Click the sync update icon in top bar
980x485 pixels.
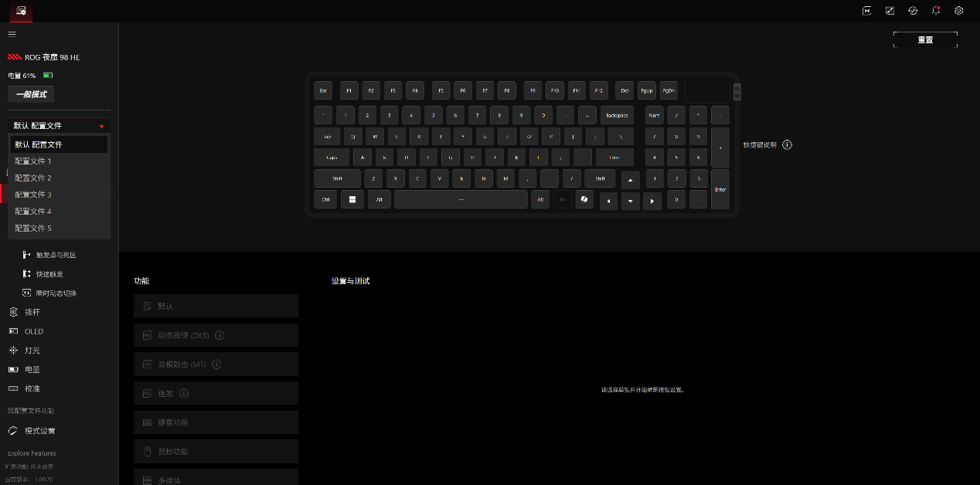[913, 11]
